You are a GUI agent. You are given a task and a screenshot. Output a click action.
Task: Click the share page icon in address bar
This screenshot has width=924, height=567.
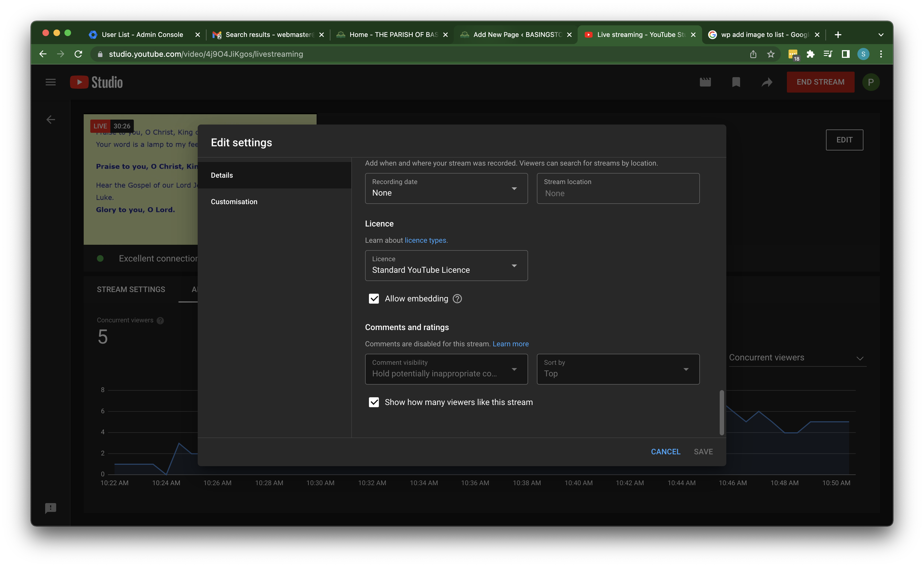tap(753, 54)
